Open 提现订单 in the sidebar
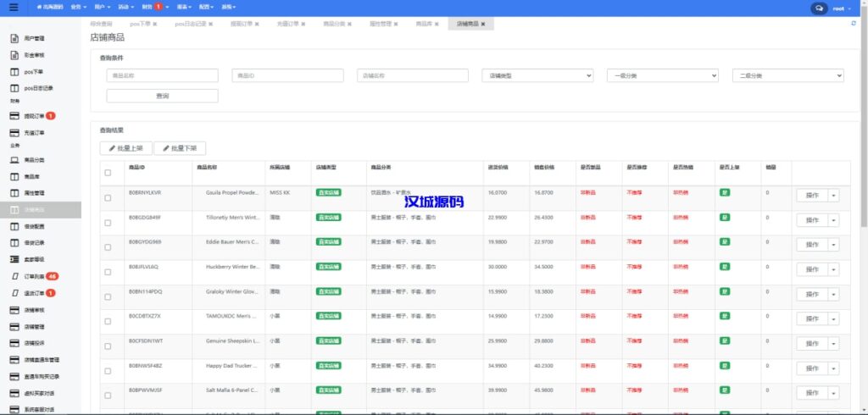Viewport: 868px width, 415px height. click(x=34, y=116)
